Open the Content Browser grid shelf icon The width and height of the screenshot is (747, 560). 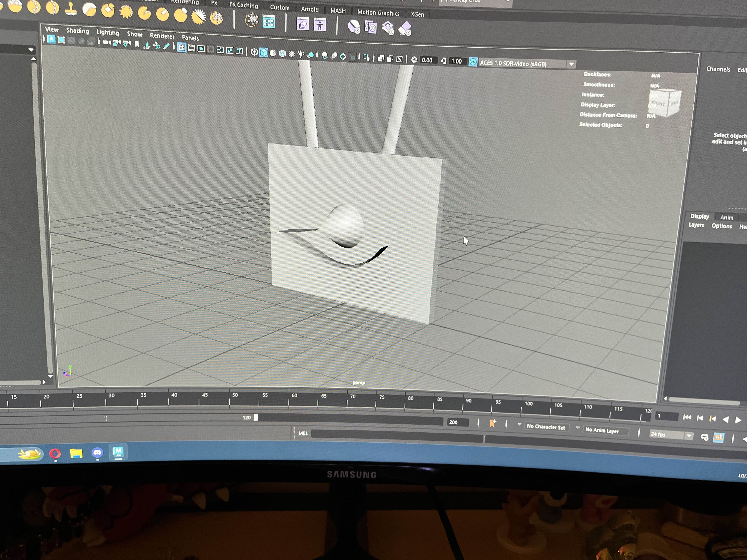pos(268,22)
